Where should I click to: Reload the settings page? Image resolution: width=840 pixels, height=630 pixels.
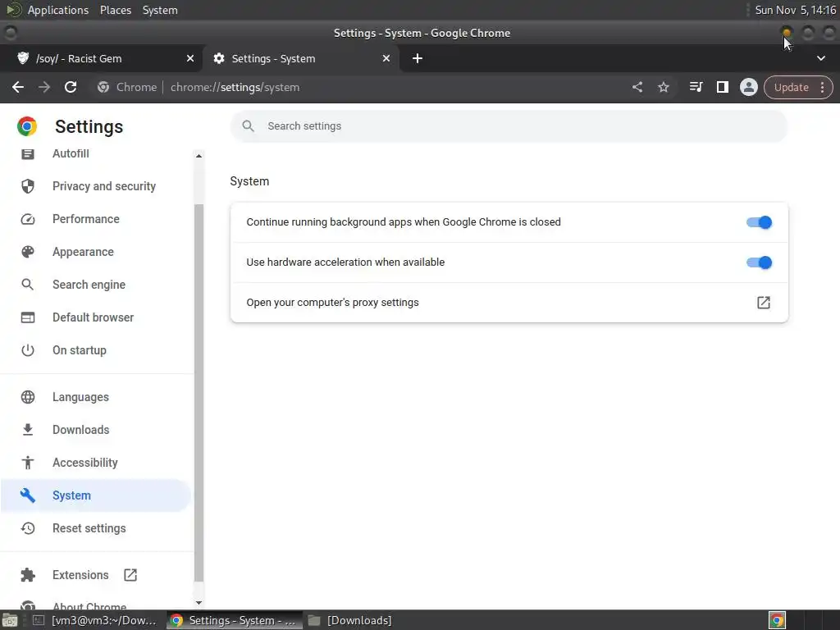(x=71, y=87)
